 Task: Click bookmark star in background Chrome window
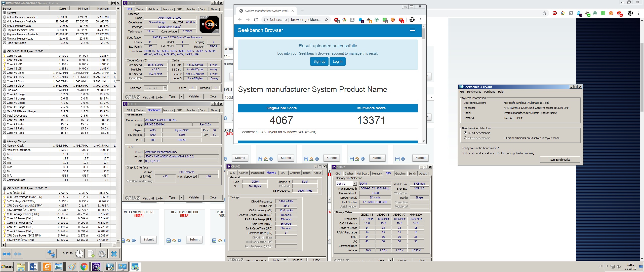(x=545, y=13)
